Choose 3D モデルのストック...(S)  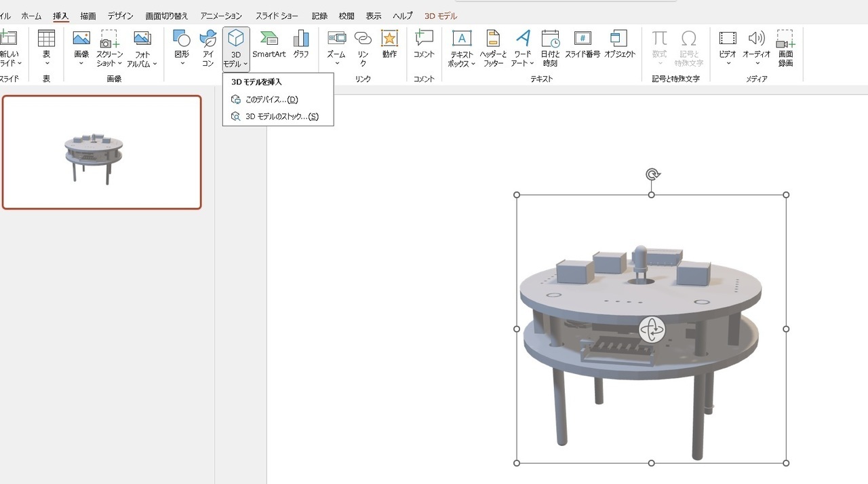(278, 116)
